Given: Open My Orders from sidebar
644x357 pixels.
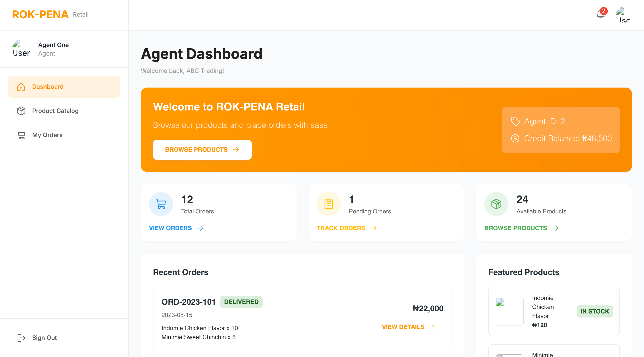Looking at the screenshot, I should tap(47, 135).
